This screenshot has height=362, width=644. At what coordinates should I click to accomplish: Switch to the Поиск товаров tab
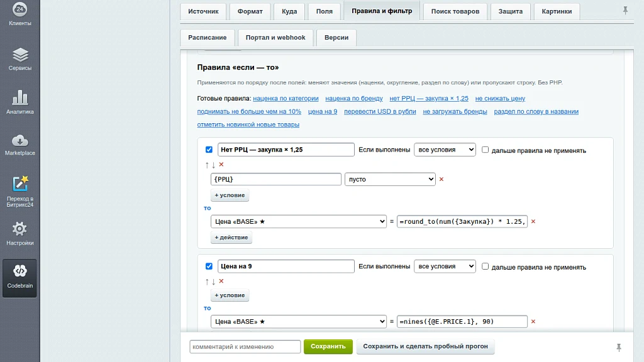point(455,11)
